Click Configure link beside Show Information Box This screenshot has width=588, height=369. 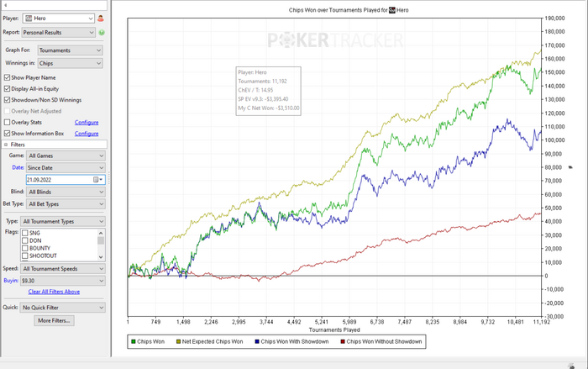(87, 134)
